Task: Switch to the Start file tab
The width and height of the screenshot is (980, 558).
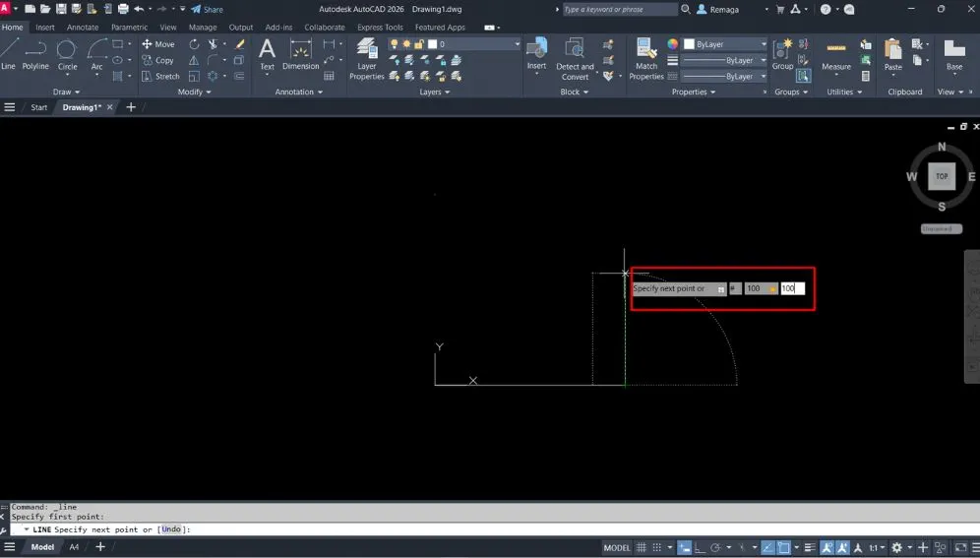Action: coord(38,107)
